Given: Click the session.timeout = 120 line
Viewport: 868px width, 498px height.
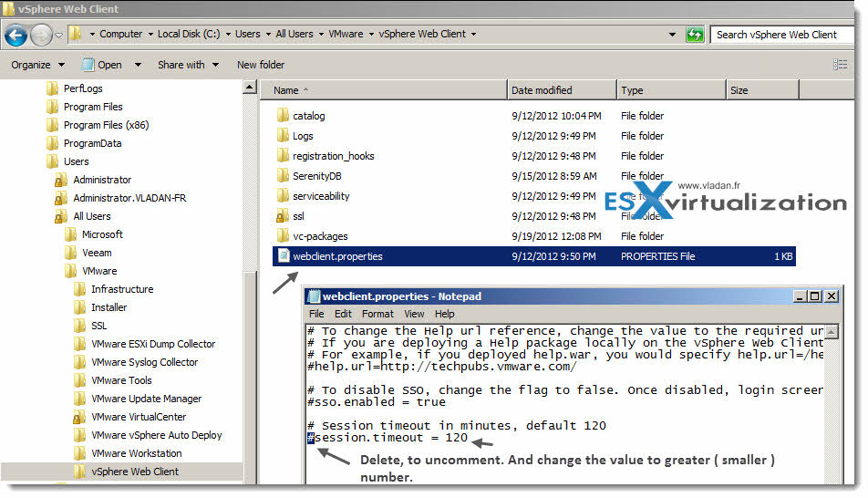Looking at the screenshot, I should tap(387, 438).
